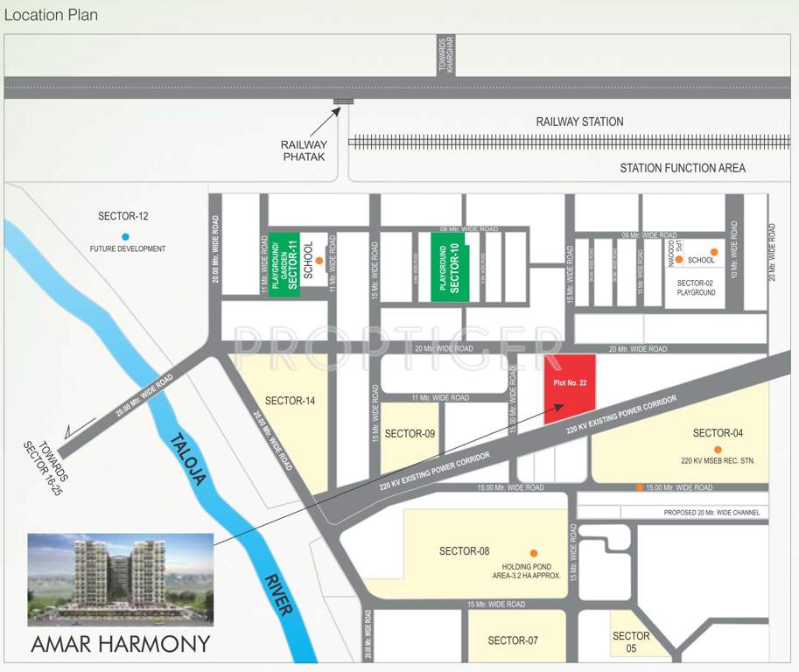The width and height of the screenshot is (799, 672).
Task: Click the Sector-04 region label
Action: click(718, 433)
